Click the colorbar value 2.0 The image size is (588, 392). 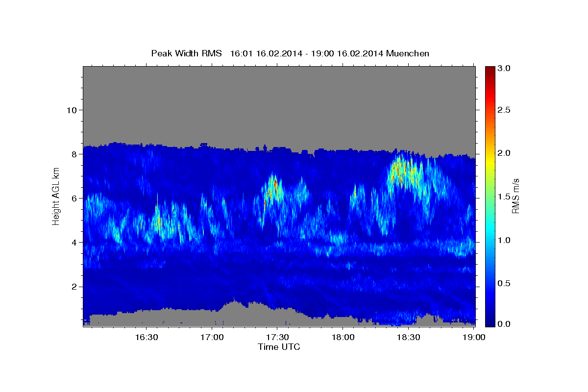pos(504,153)
